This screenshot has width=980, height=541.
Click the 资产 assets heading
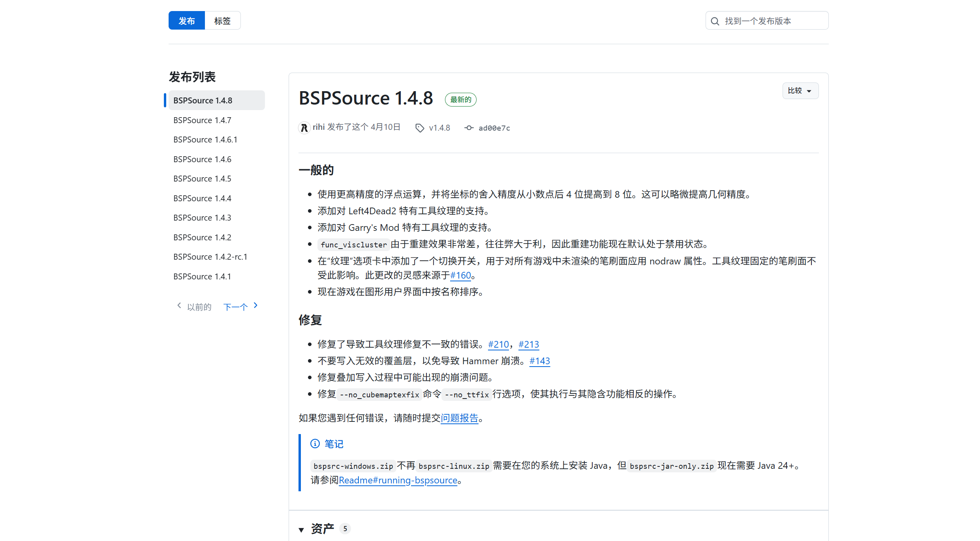pyautogui.click(x=323, y=529)
